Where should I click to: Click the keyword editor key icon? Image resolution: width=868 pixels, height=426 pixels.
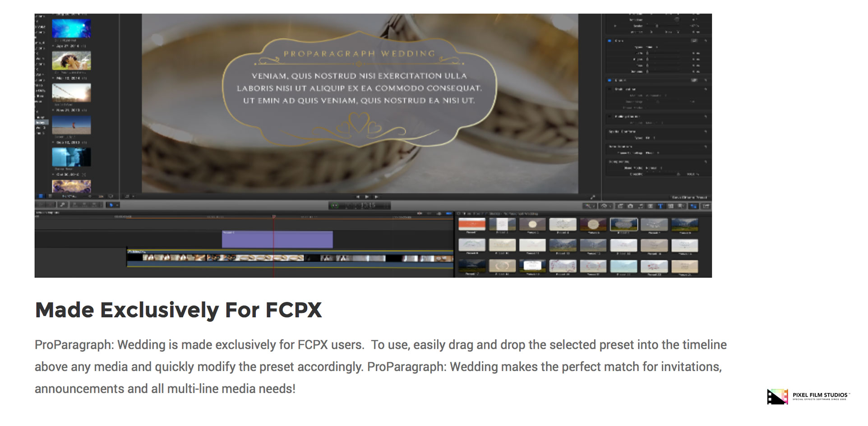(x=63, y=205)
